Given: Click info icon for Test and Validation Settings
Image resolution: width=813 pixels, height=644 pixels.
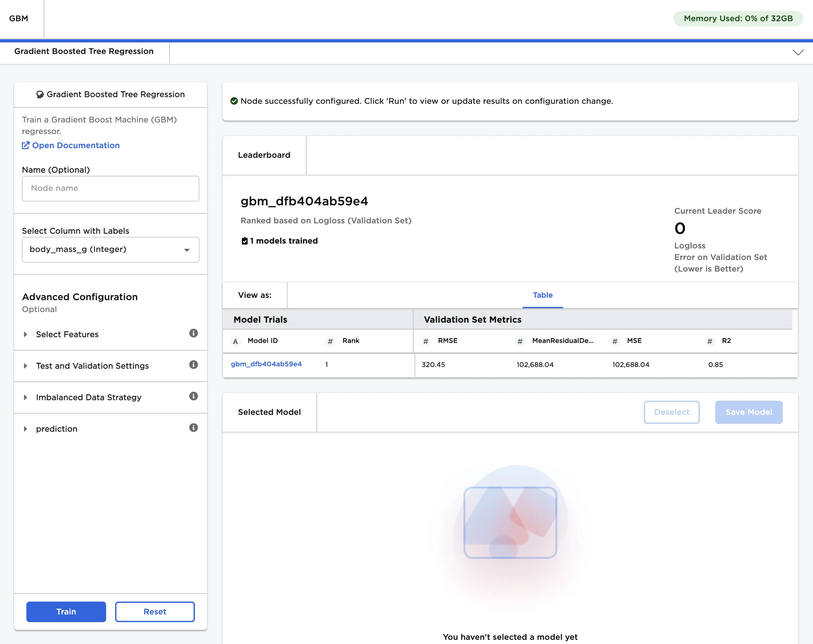Looking at the screenshot, I should pyautogui.click(x=193, y=365).
